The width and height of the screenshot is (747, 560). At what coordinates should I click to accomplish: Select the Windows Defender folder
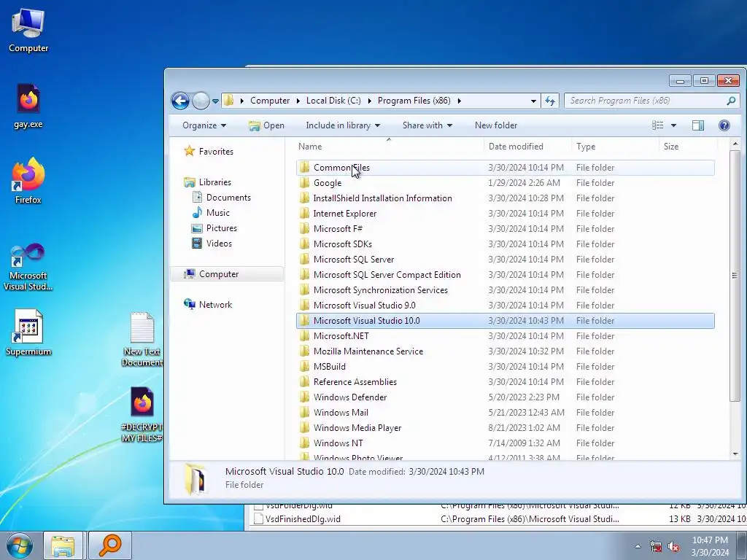click(505, 397)
